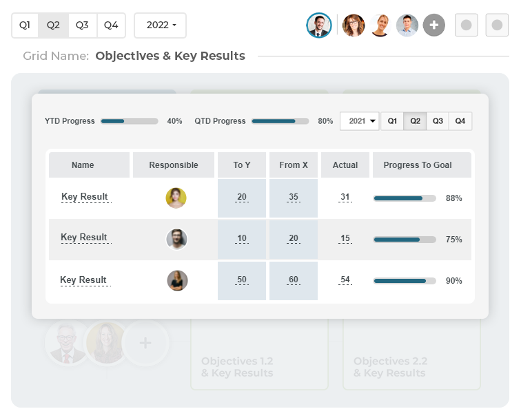
Task: Edit the To Y value 20
Action: [242, 198]
